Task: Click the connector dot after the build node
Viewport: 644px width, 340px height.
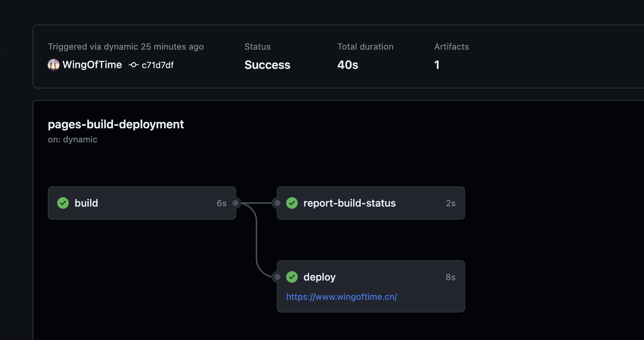Action: (x=236, y=203)
